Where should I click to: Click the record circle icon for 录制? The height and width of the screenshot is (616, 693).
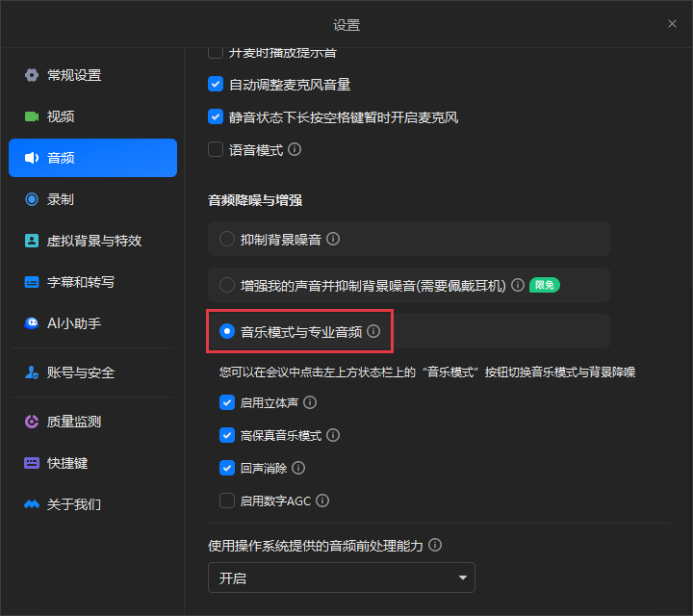(x=32, y=199)
